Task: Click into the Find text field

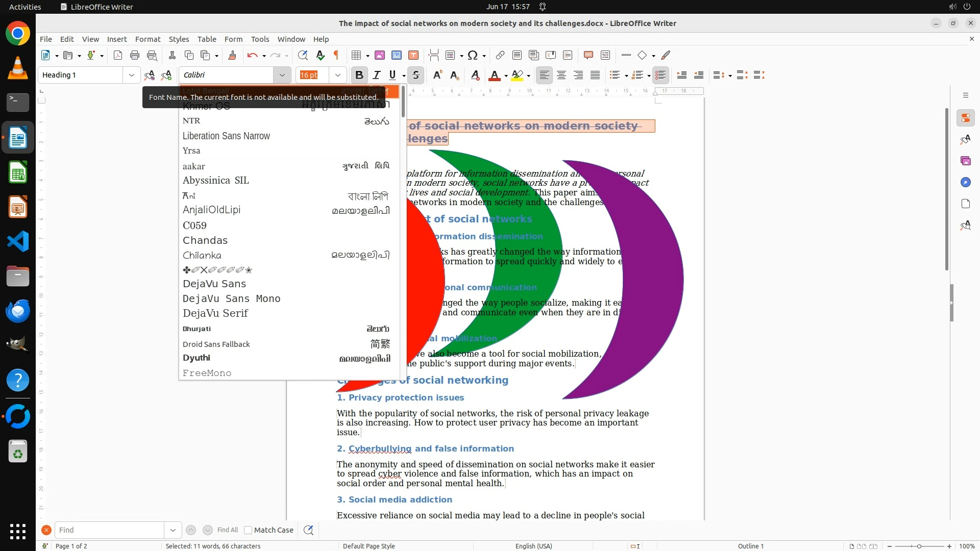Action: coord(109,530)
